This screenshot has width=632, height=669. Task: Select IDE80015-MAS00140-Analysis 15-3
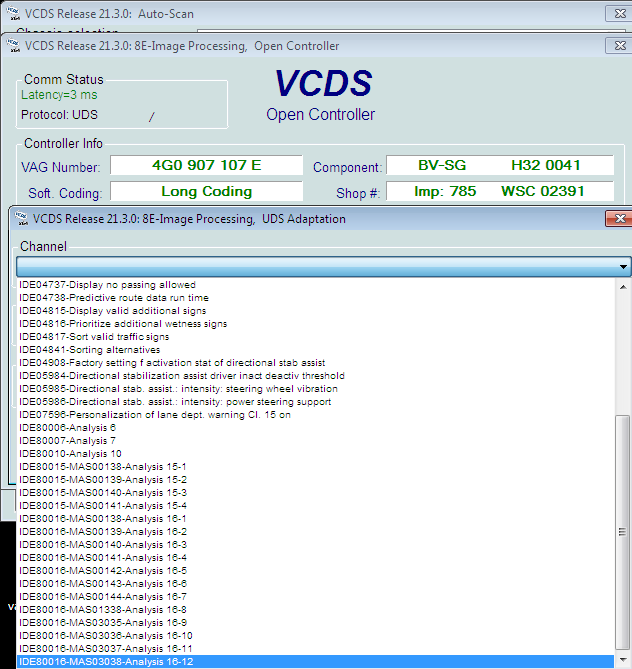tap(315, 493)
